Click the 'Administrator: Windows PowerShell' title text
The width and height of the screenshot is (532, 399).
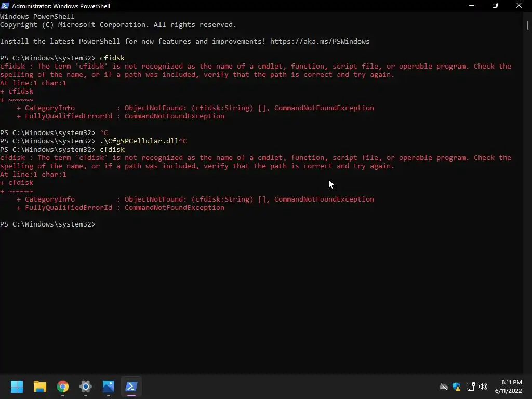(x=61, y=6)
